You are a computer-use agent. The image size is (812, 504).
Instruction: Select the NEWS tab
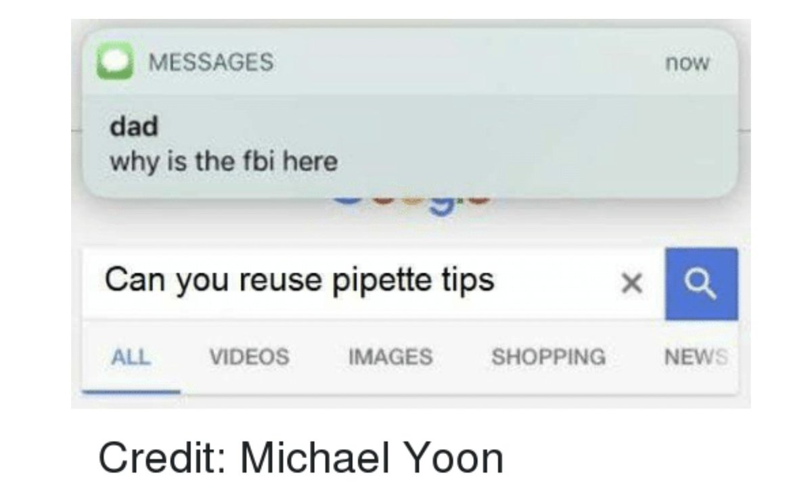(x=697, y=356)
